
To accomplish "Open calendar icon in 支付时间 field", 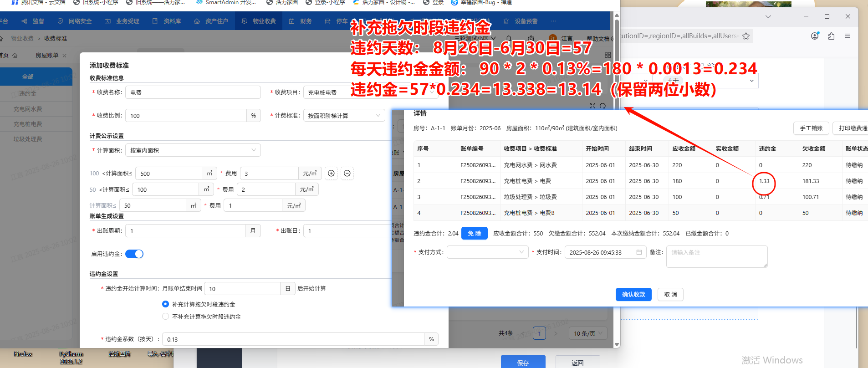I will tap(639, 252).
